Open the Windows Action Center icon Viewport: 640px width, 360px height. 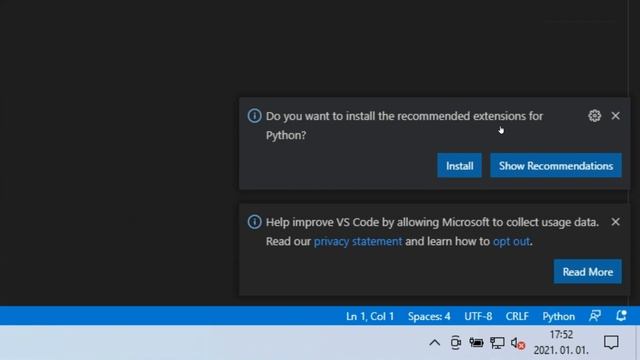[611, 342]
